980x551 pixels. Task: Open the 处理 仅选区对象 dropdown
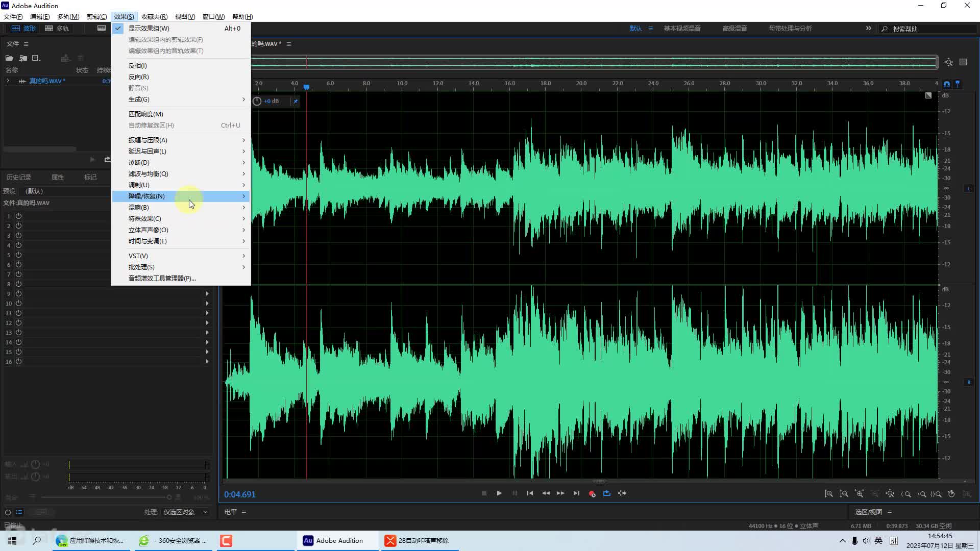click(185, 512)
